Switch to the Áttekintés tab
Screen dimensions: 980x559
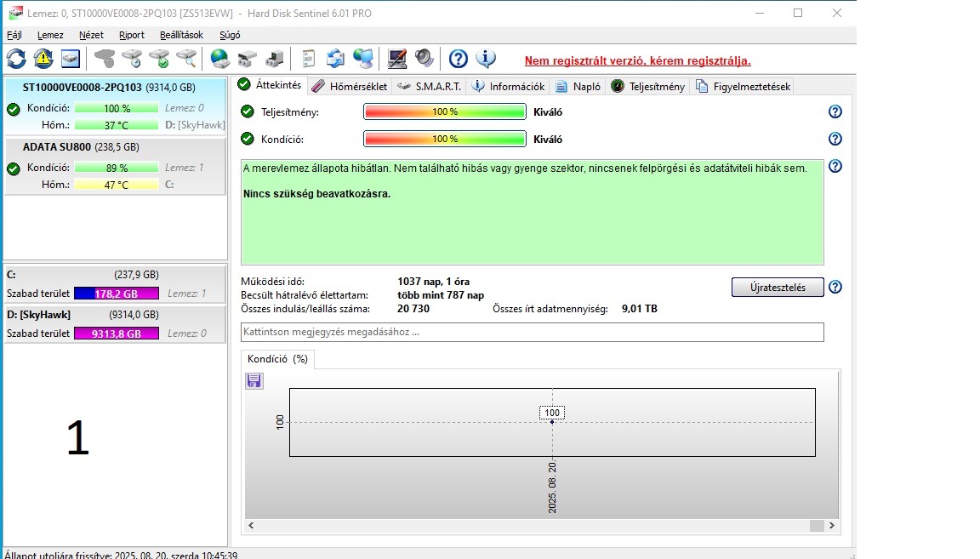pos(270,85)
